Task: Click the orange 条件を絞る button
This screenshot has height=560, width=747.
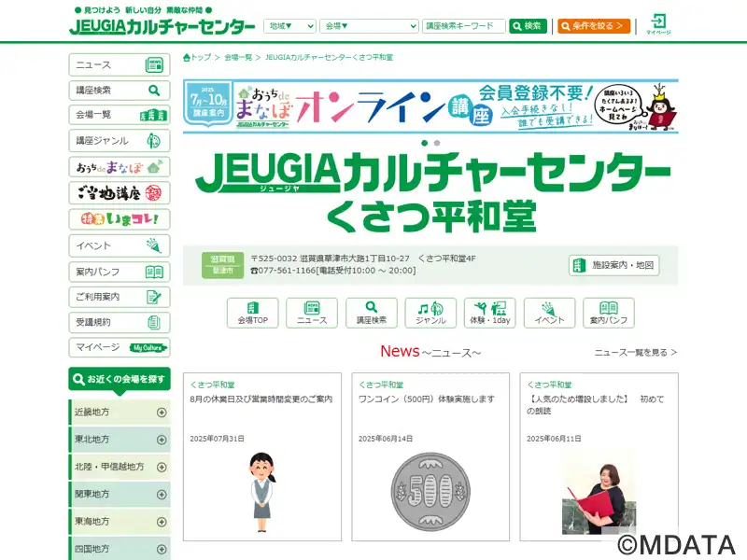Action: click(594, 26)
